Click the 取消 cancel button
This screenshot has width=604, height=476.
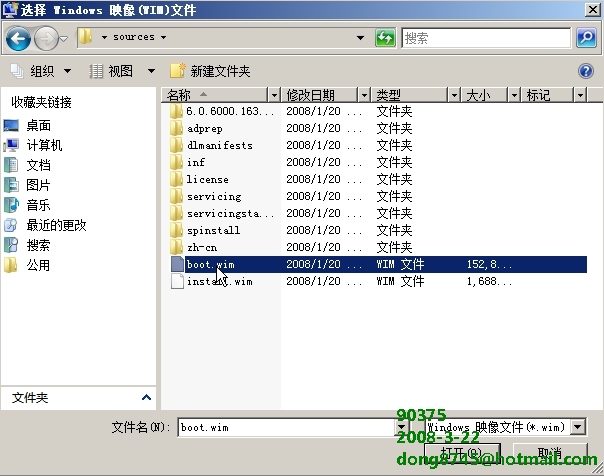(550, 453)
